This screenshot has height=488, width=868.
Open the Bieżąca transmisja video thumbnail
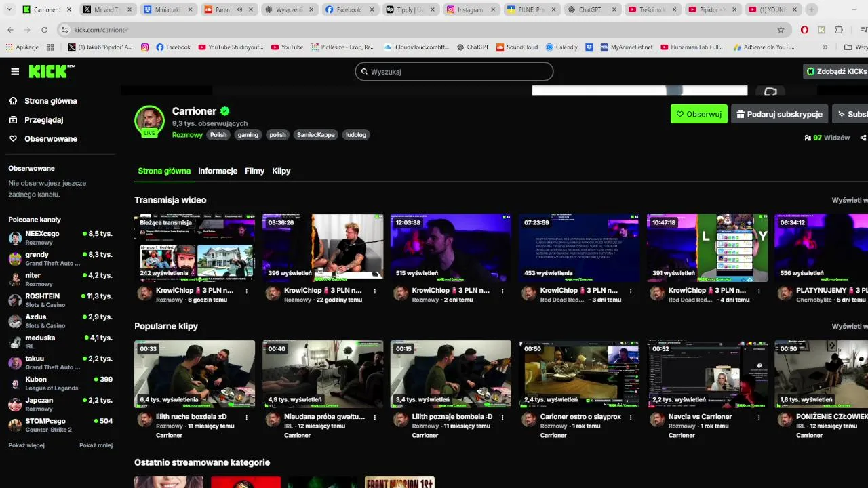pyautogui.click(x=195, y=248)
